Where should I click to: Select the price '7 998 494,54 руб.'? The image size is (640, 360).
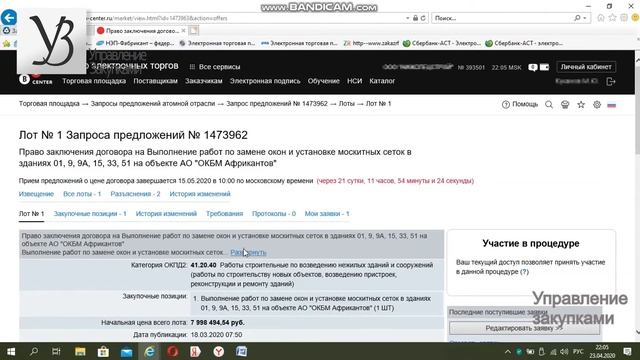tap(217, 322)
